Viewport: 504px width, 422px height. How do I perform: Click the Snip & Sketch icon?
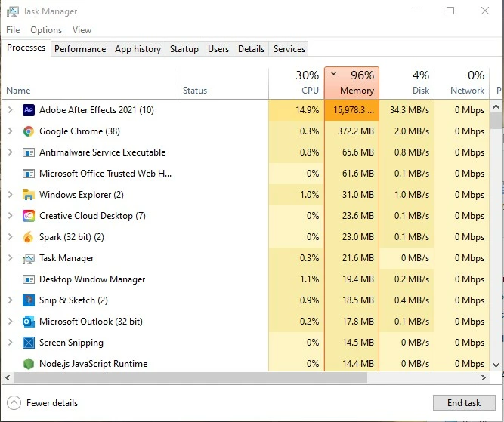tap(28, 300)
